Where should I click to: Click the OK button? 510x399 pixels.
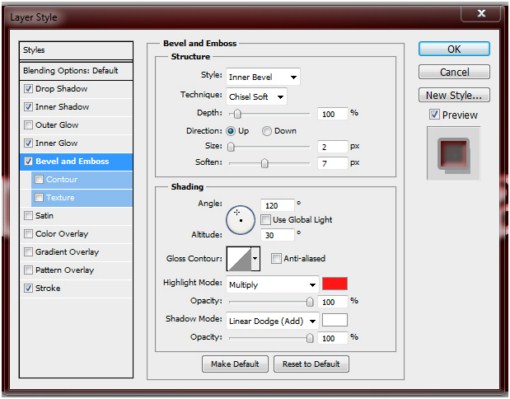click(454, 49)
